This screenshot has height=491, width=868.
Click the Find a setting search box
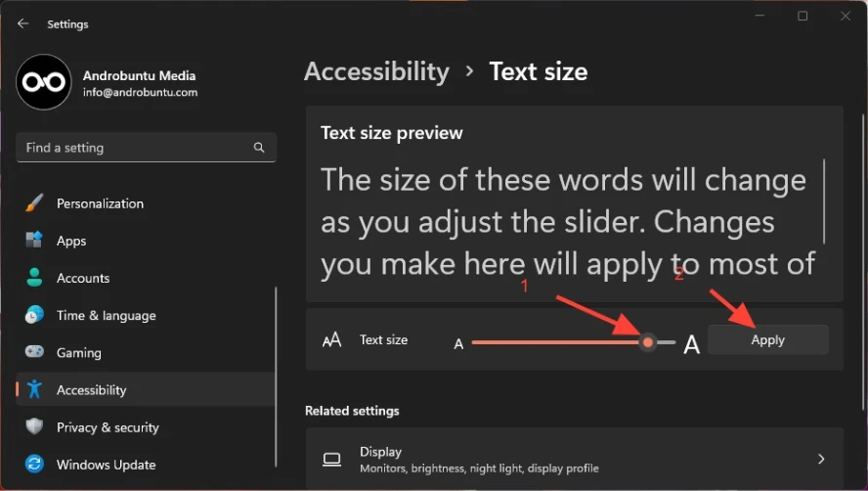(x=147, y=148)
